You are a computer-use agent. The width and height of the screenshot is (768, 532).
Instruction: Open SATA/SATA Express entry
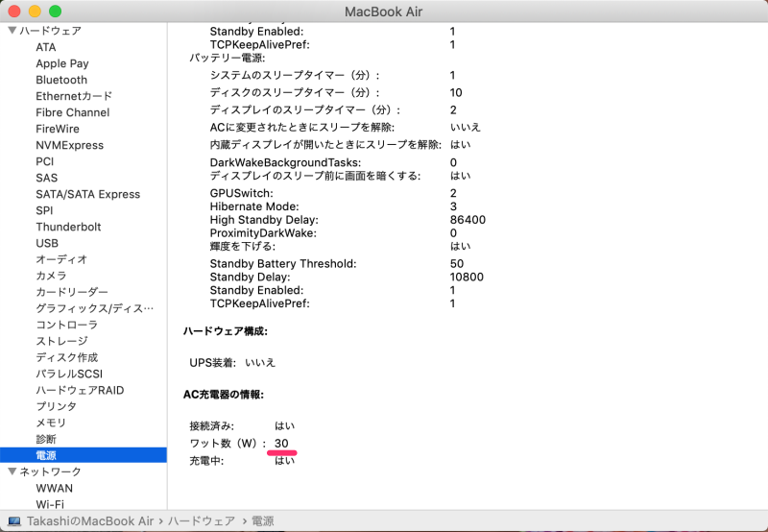click(x=87, y=194)
